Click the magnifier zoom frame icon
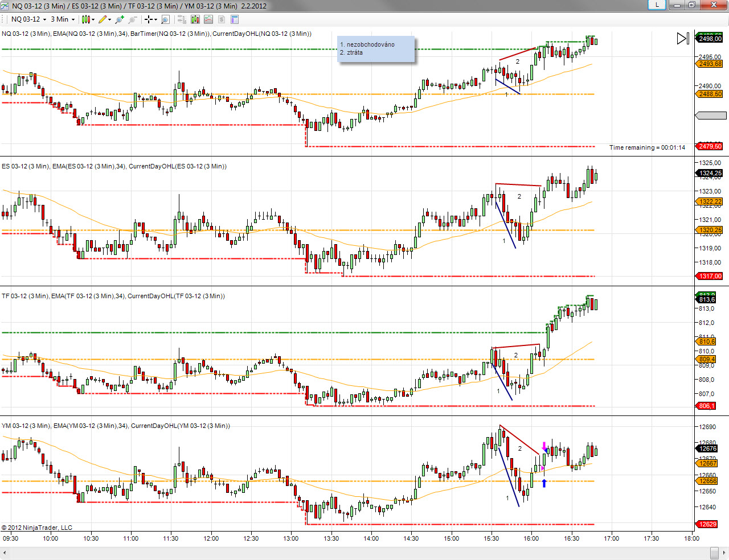Screen dimensions: 729x560 165,19
